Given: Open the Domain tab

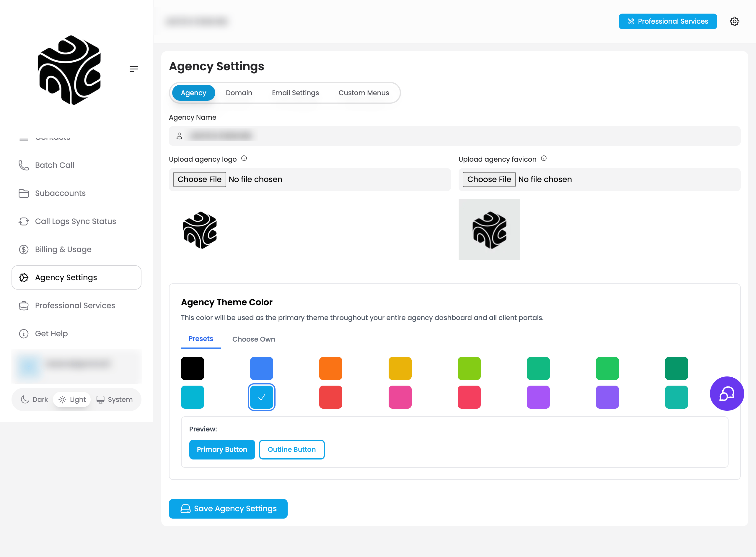Looking at the screenshot, I should tap(239, 93).
